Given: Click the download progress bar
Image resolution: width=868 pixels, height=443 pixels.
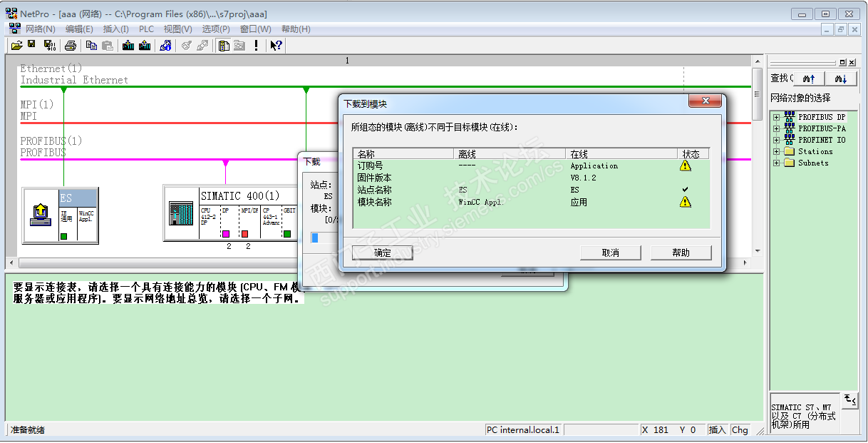Looking at the screenshot, I should (324, 238).
